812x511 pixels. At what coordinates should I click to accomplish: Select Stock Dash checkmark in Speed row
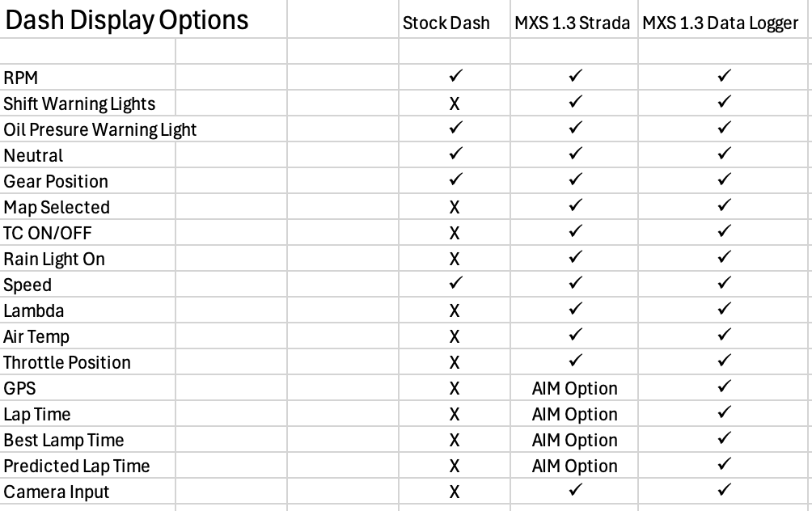click(x=455, y=285)
